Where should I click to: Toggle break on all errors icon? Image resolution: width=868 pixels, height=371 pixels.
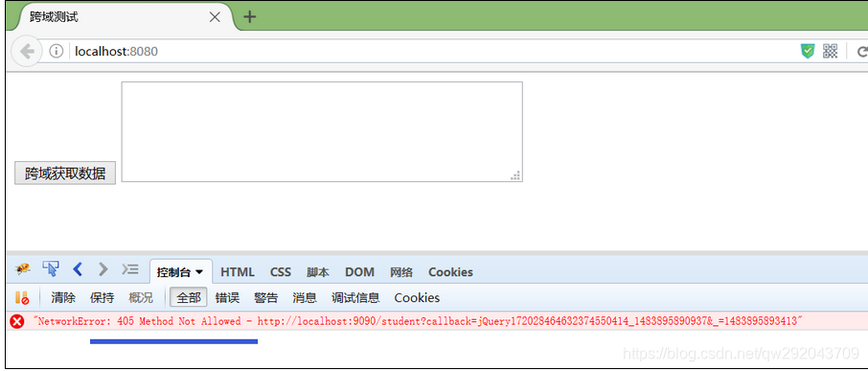click(22, 297)
